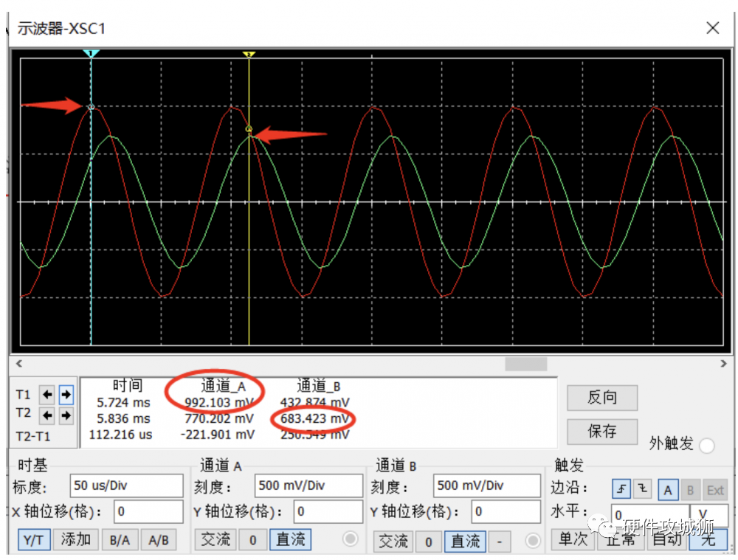The width and height of the screenshot is (738, 560).
Task: Set channel A coupling to 0
Action: point(252,540)
